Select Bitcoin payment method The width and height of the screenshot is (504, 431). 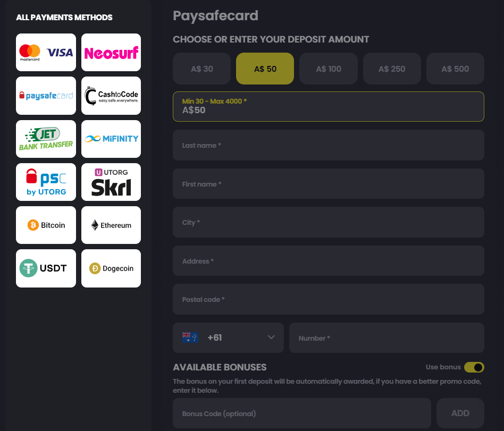46,225
